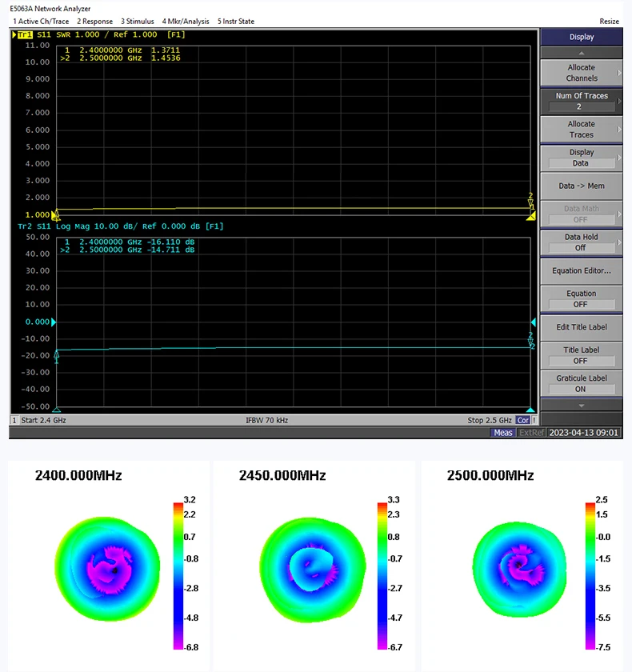This screenshot has width=632, height=672.
Task: Click the Display softkey header
Action: 582,37
